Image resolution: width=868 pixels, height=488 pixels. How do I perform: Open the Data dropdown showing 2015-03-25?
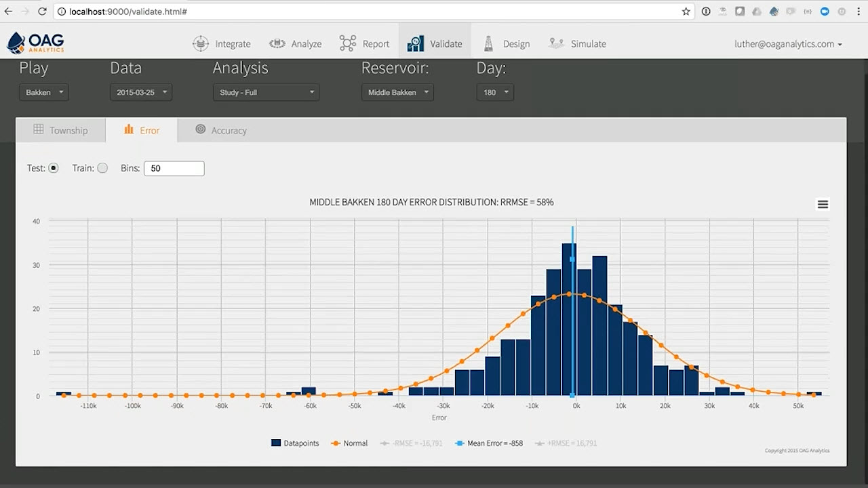pos(141,92)
